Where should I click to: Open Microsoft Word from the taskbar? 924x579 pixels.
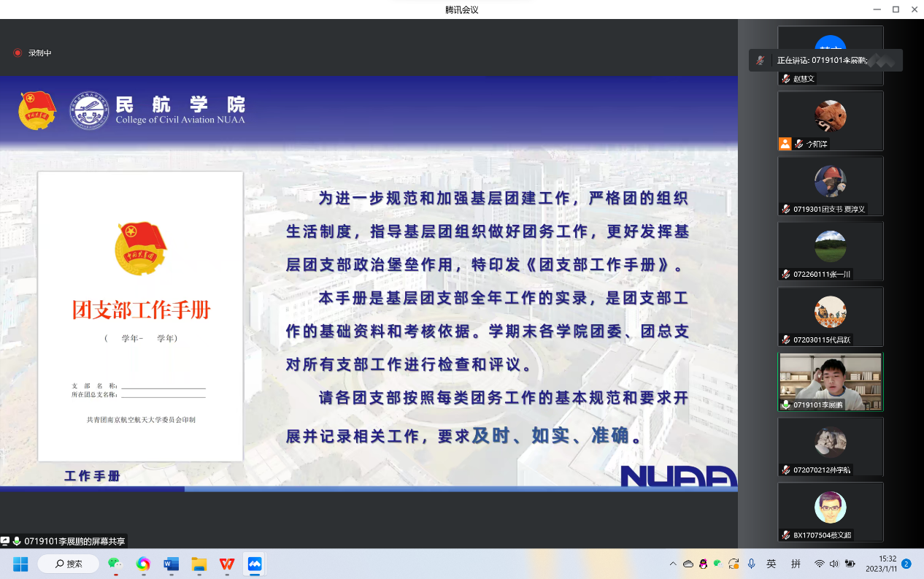[171, 564]
